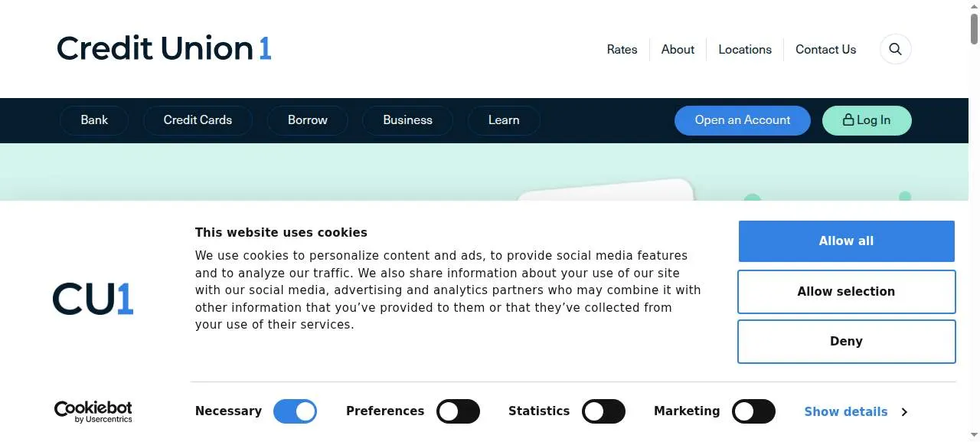Toggle the Necessary cookies switch
980x442 pixels.
tap(295, 411)
